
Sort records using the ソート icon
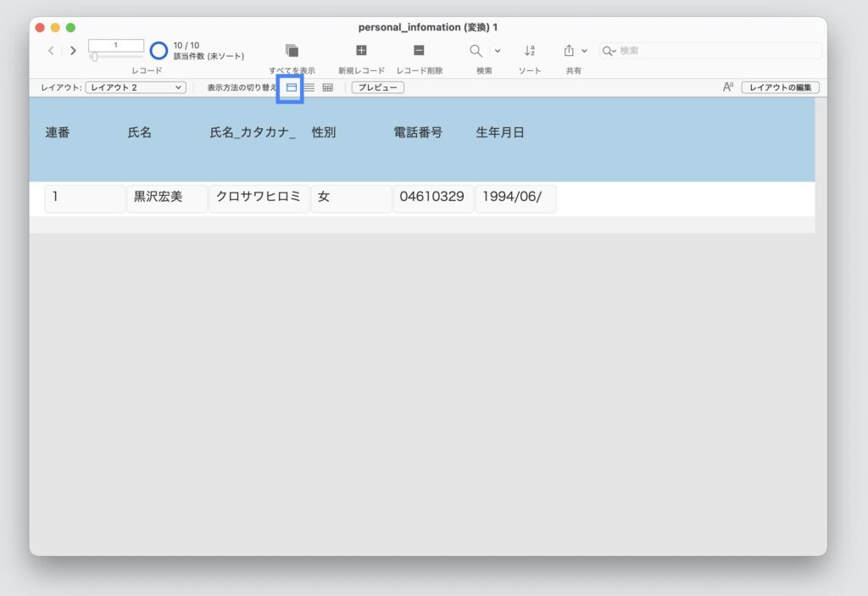click(530, 51)
